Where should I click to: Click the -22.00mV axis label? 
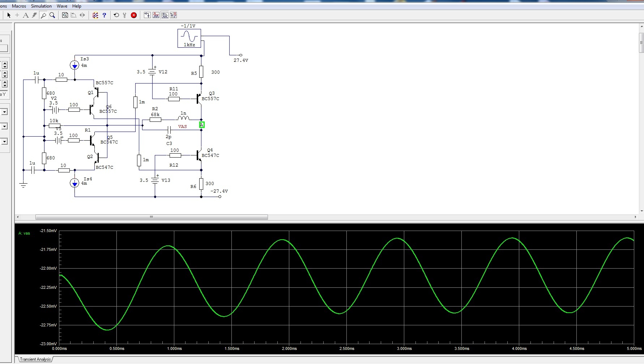48,268
